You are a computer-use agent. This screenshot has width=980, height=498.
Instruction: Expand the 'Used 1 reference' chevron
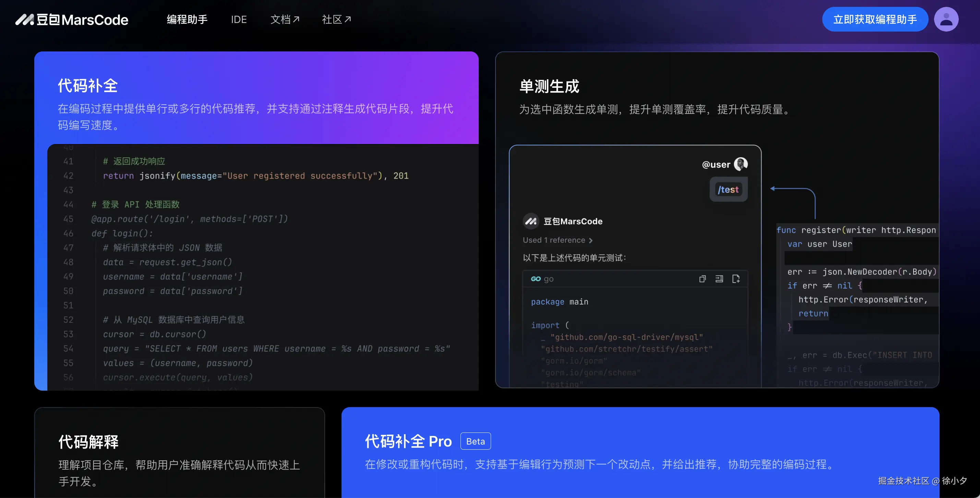591,240
